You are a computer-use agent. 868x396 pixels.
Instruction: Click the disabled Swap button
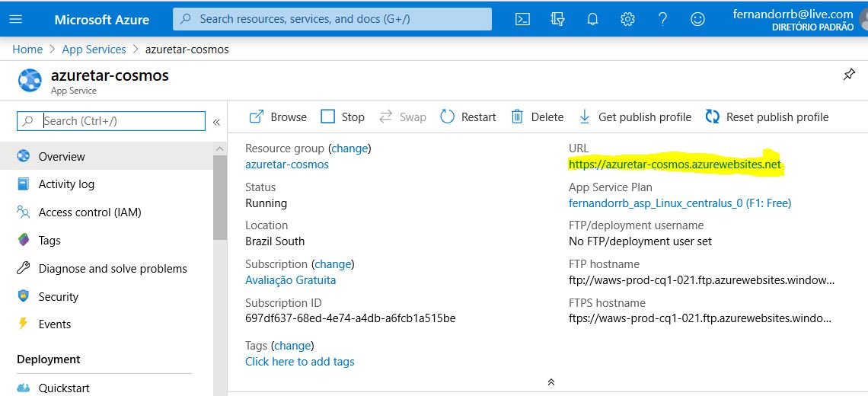[x=403, y=117]
